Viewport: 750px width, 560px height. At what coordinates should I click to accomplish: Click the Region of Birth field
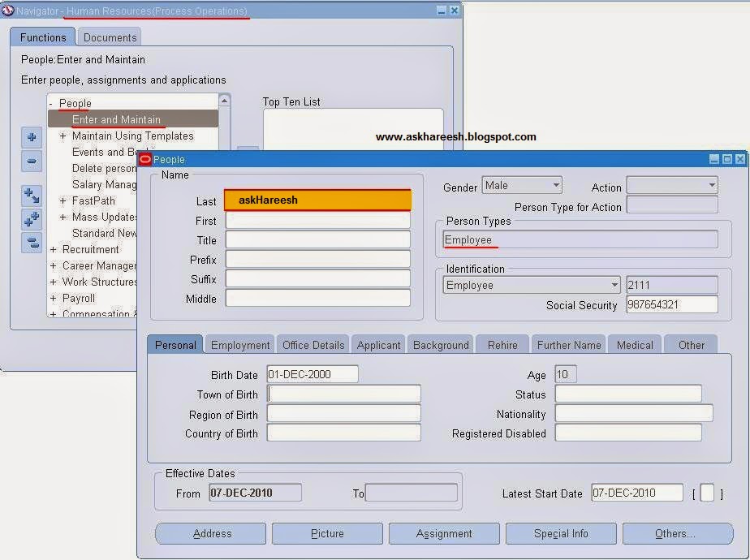[344, 414]
